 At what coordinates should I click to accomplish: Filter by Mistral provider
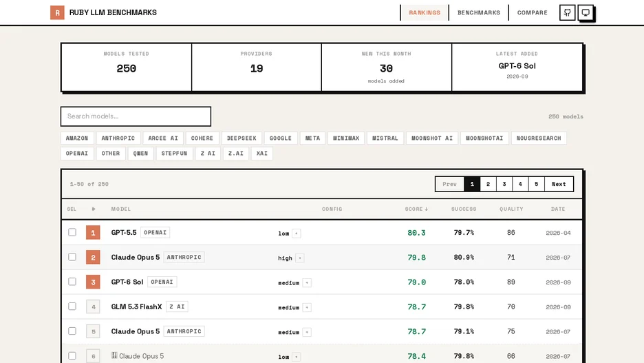[x=385, y=138]
